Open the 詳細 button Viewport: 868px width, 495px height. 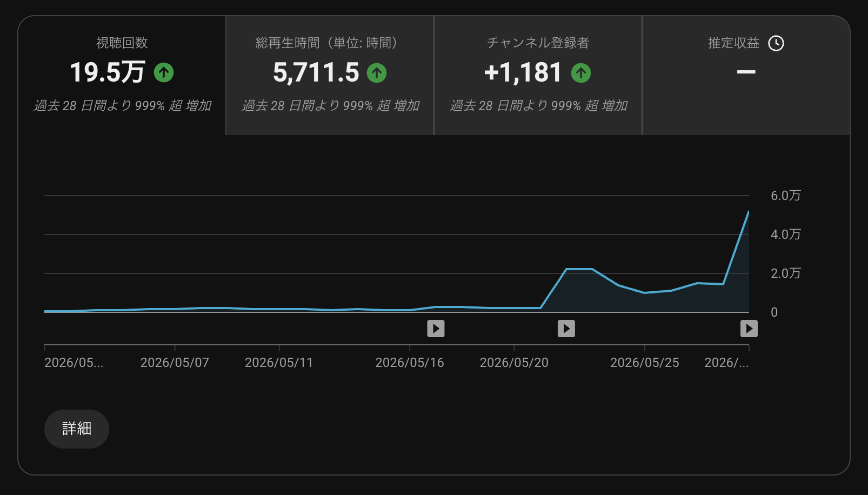[77, 429]
